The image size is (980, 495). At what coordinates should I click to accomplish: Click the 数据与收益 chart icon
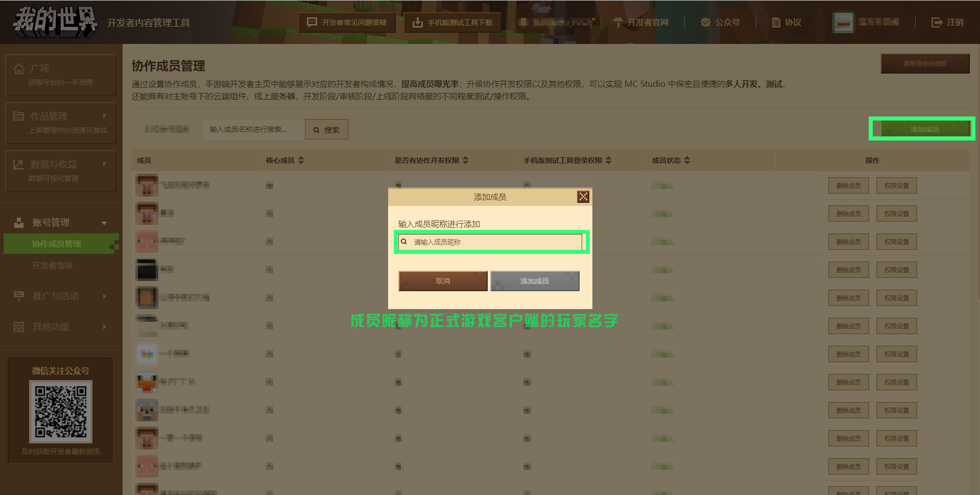pos(19,164)
